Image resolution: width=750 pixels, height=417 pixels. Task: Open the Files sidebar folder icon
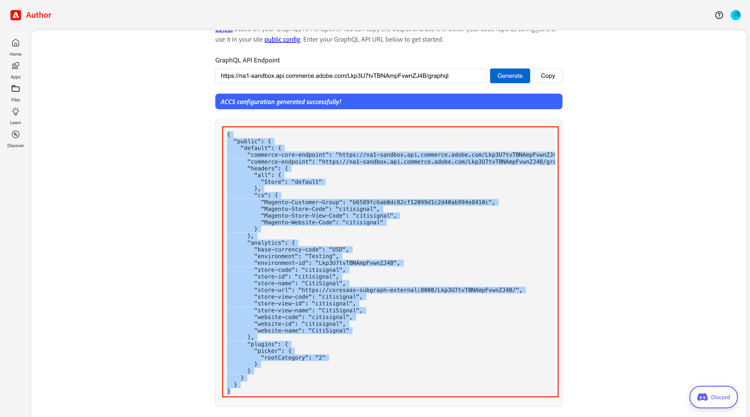point(15,88)
